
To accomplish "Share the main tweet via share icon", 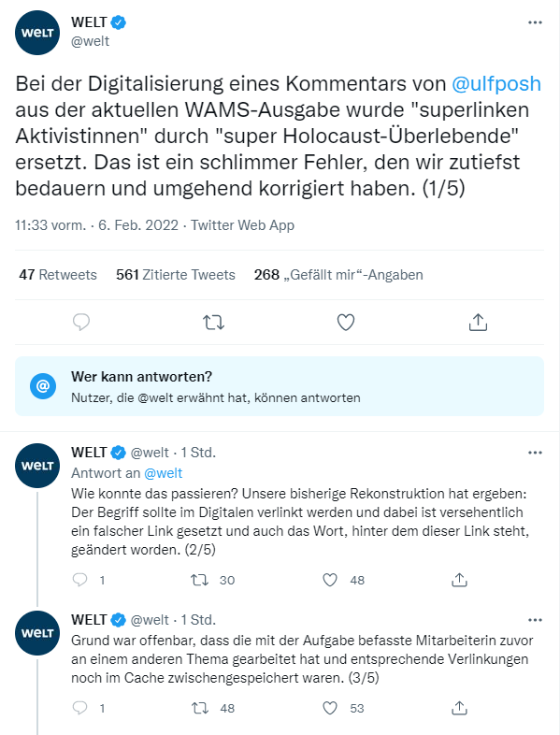I will 478,322.
